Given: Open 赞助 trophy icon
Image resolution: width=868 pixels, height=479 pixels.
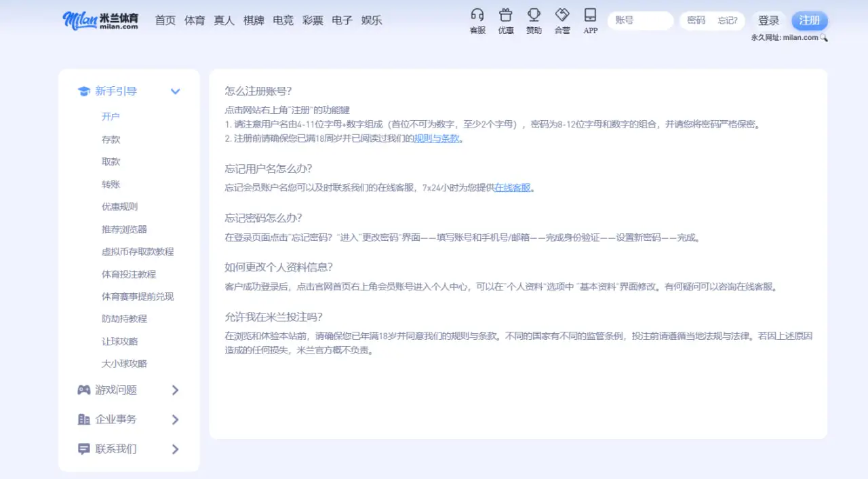Looking at the screenshot, I should 534,15.
